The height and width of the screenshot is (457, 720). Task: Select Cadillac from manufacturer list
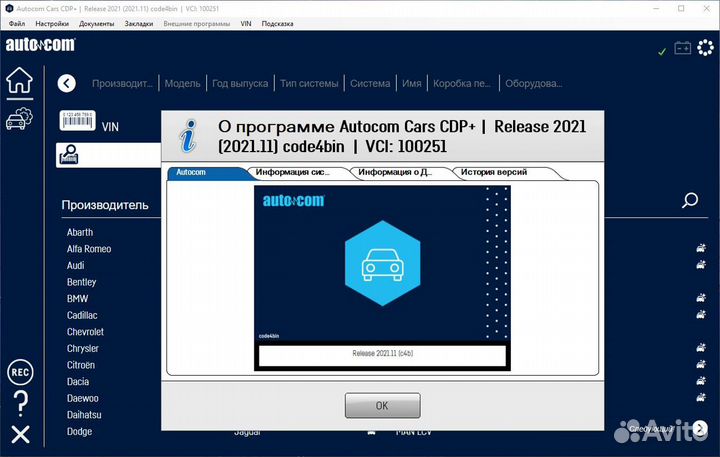coord(82,315)
